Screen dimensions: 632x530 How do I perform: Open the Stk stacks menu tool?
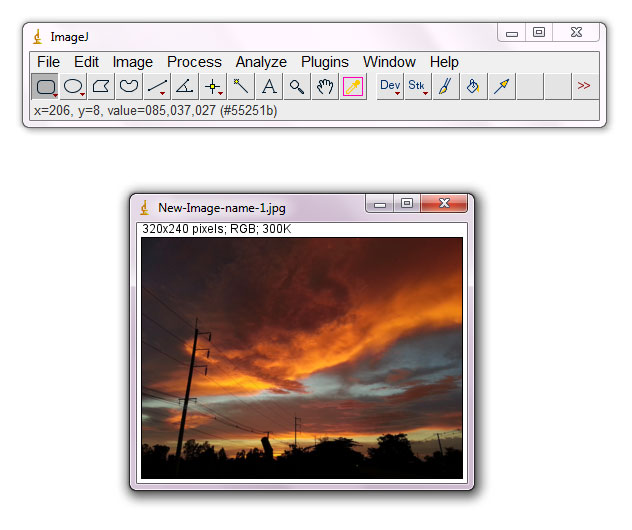418,86
